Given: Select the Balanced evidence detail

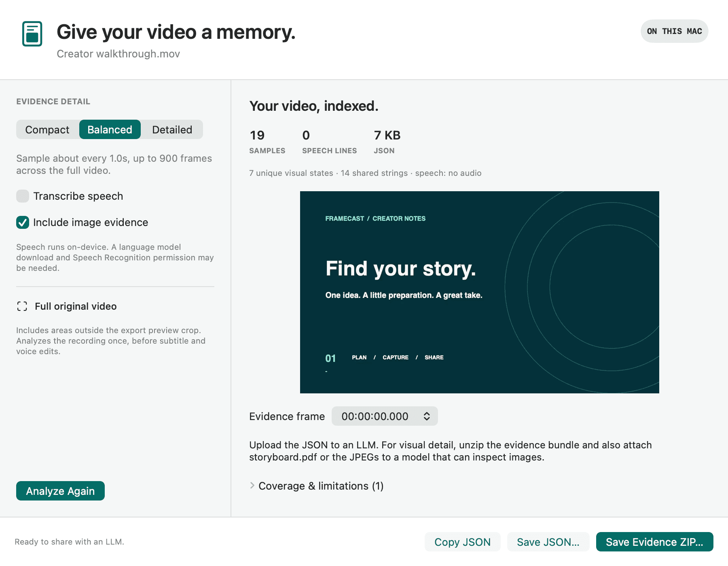Looking at the screenshot, I should 110,129.
